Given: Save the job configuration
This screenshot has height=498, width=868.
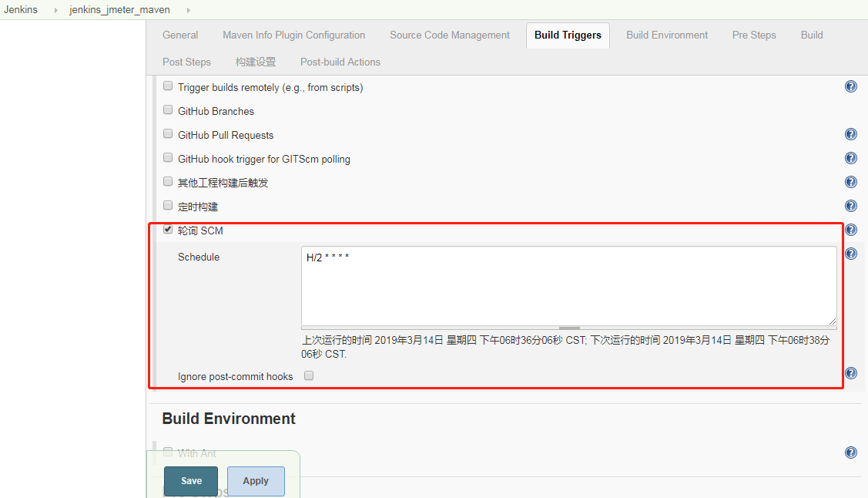Looking at the screenshot, I should [190, 480].
